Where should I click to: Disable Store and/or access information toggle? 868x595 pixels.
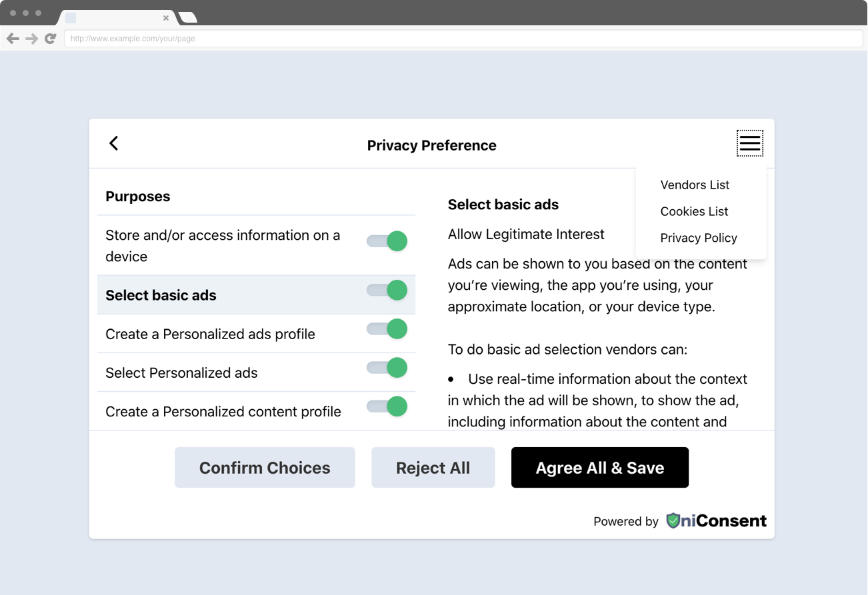(387, 241)
